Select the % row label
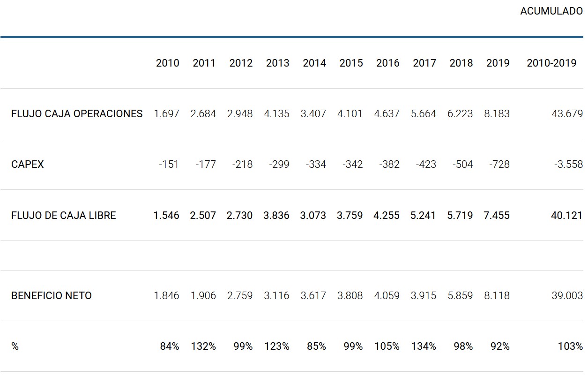This screenshot has width=588, height=376. 15,346
